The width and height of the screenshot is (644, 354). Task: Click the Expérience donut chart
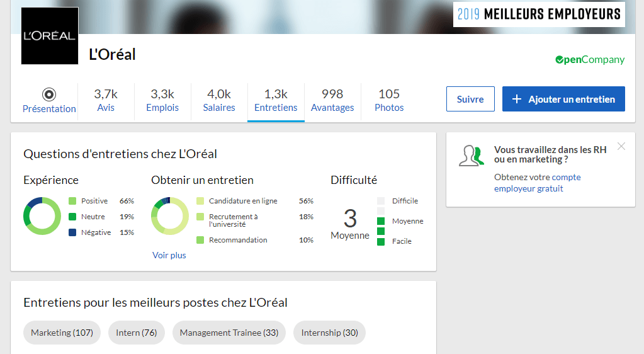pyautogui.click(x=42, y=217)
